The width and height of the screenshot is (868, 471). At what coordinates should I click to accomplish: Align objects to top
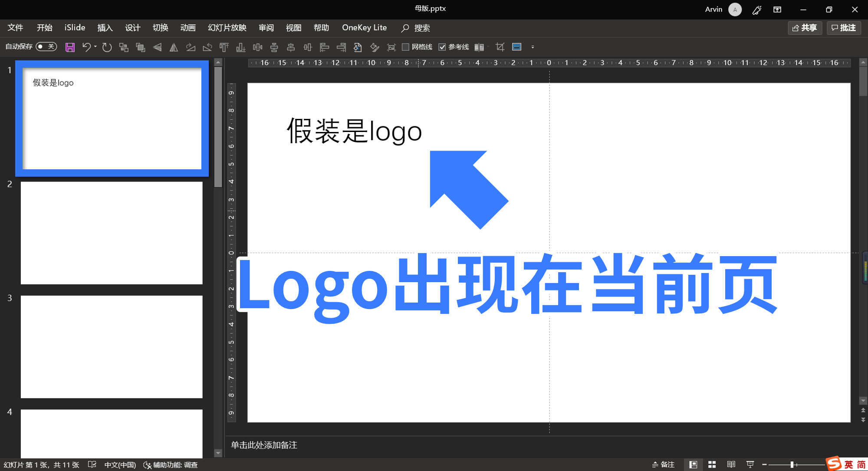(x=224, y=47)
